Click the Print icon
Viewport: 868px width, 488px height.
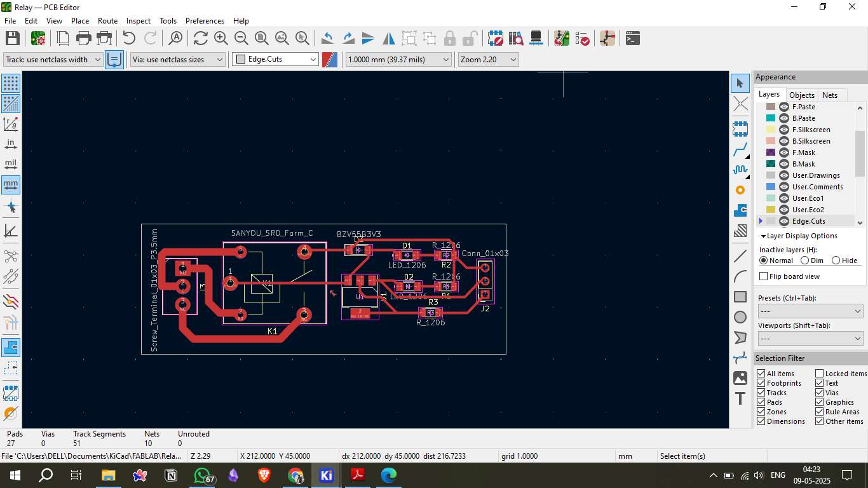(x=84, y=38)
